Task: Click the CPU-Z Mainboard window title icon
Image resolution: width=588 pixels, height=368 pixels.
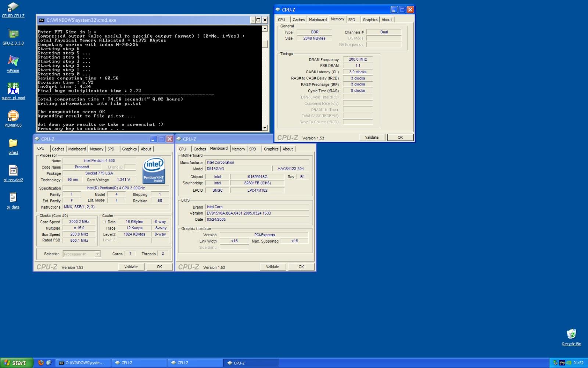Action: click(x=179, y=139)
